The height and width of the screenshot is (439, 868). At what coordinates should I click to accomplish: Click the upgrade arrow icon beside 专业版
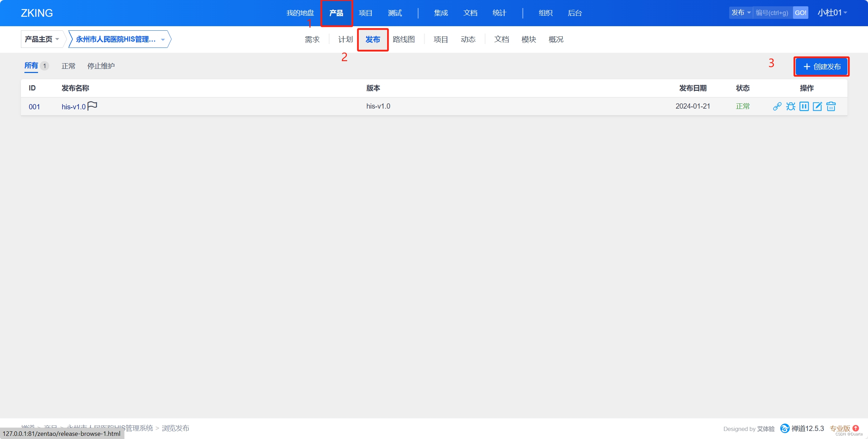(856, 428)
